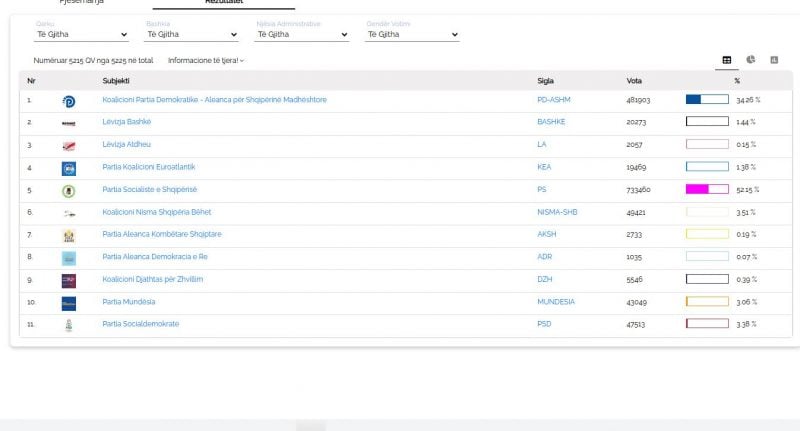The image size is (800, 431).
Task: Select the Rezultatet tab
Action: [223, 2]
